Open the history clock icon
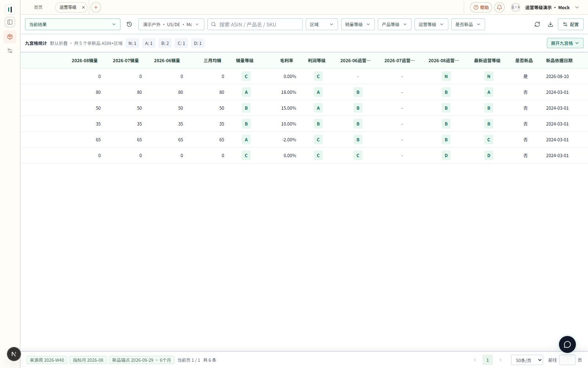This screenshot has width=588, height=368. pos(129,24)
